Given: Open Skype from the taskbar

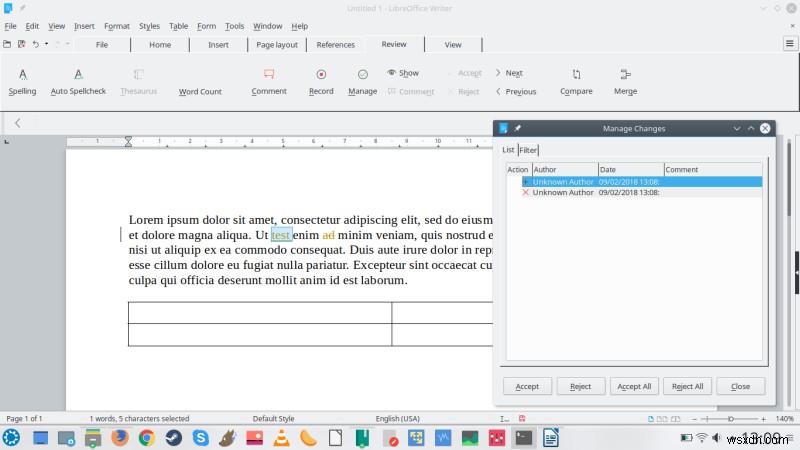Looking at the screenshot, I should (x=201, y=438).
